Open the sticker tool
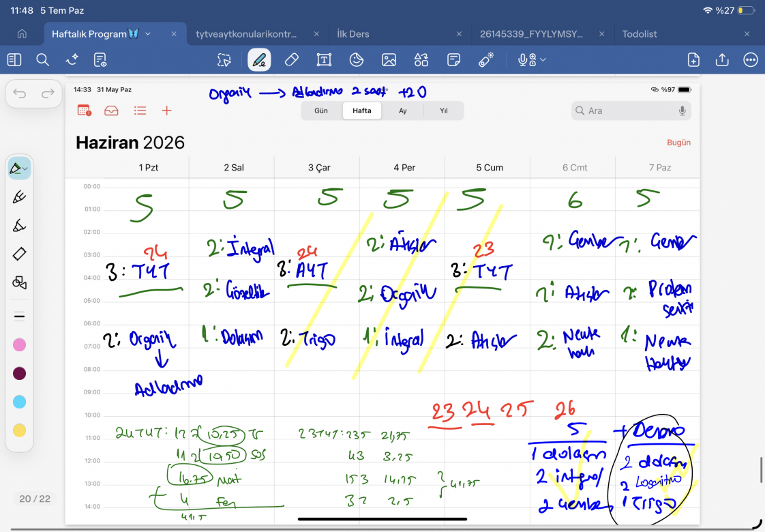The width and height of the screenshot is (765, 532). click(x=357, y=60)
